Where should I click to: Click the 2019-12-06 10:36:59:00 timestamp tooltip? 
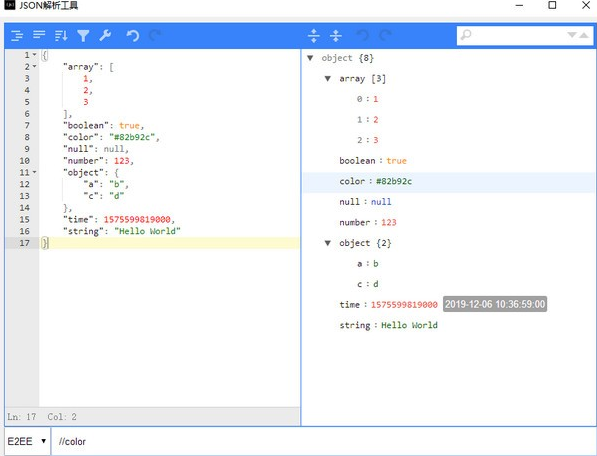coord(495,304)
